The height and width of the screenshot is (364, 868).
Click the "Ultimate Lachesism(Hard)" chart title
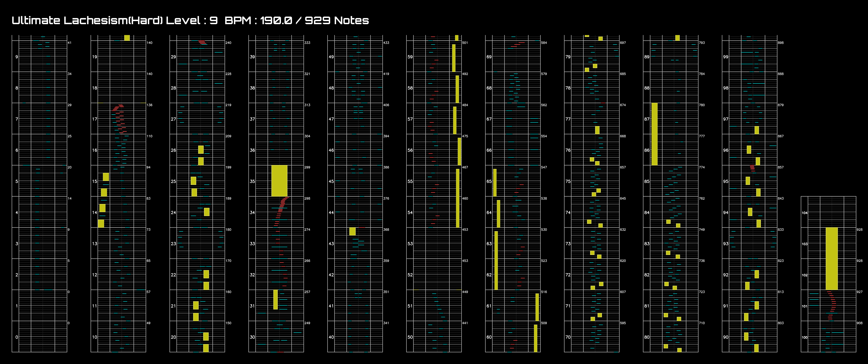(87, 21)
